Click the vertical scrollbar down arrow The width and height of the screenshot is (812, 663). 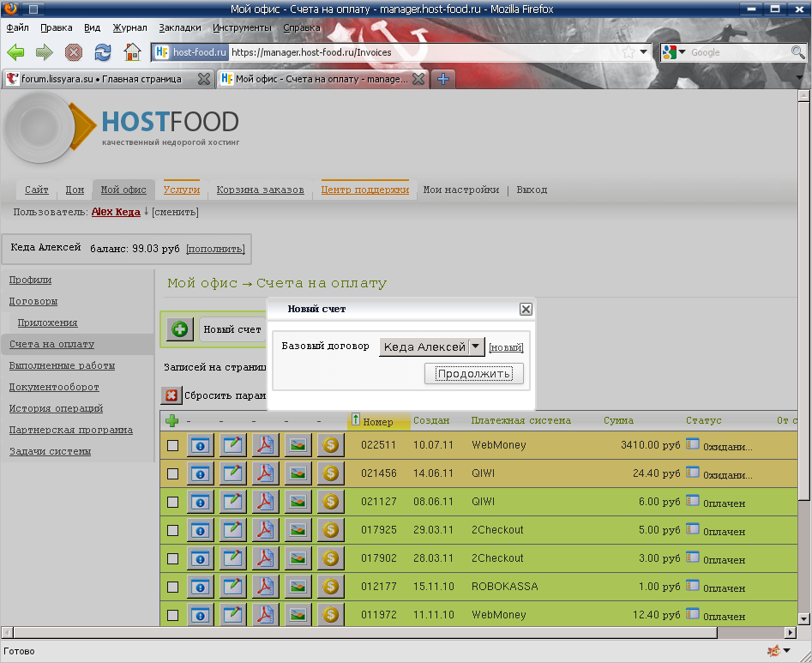coord(803,619)
